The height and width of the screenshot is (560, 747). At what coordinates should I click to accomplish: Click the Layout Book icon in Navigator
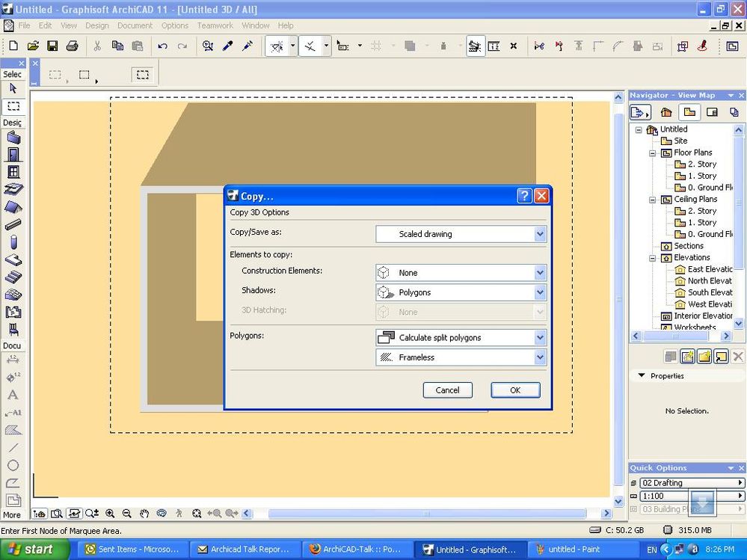point(712,112)
